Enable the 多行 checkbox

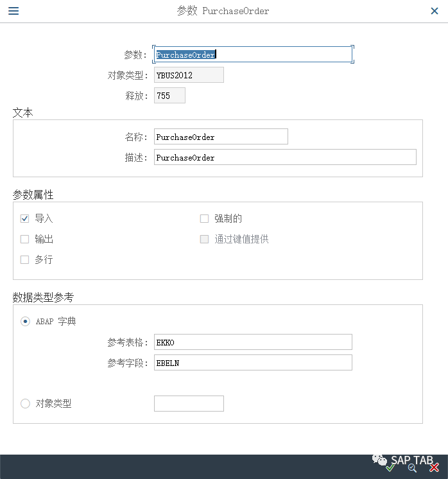[25, 259]
